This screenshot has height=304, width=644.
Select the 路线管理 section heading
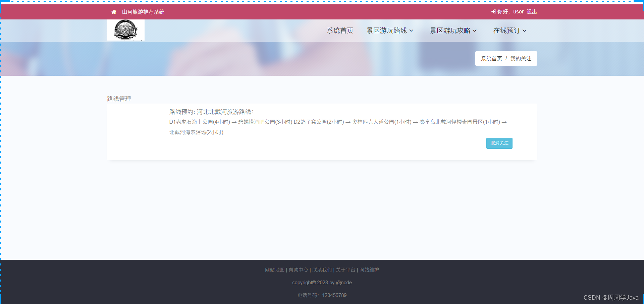click(x=119, y=99)
